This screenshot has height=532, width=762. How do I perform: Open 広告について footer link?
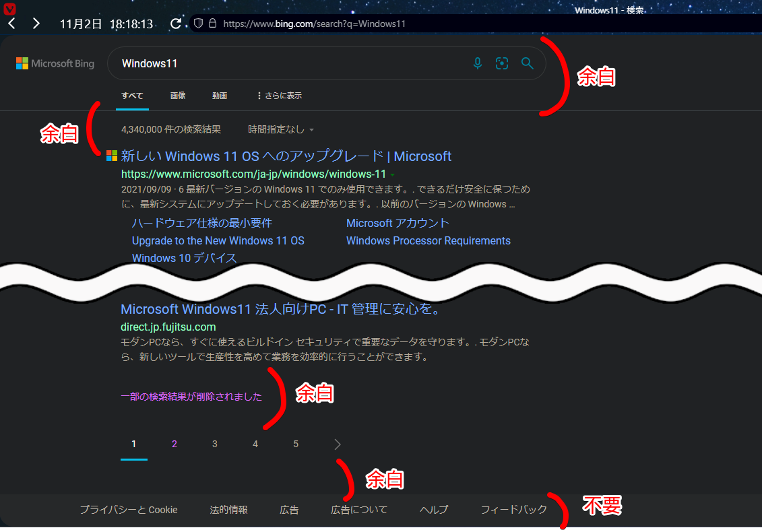(359, 510)
